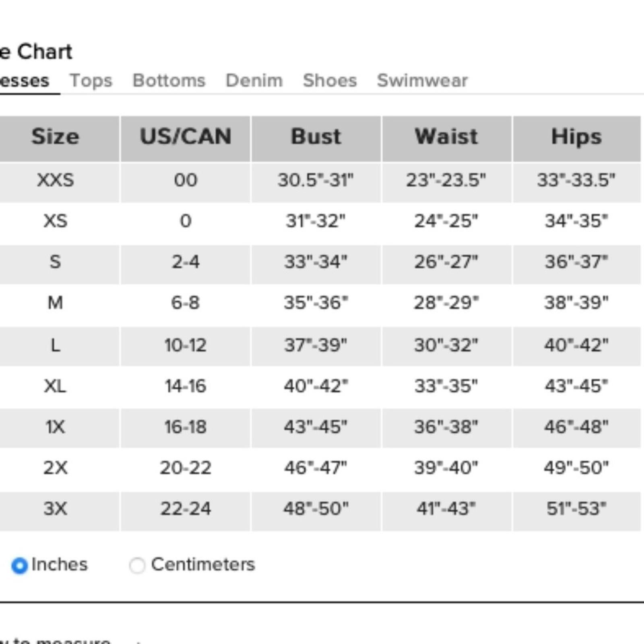Image resolution: width=644 pixels, height=644 pixels.
Task: Click the M row bust measurement 35"-36"
Action: click(x=316, y=303)
